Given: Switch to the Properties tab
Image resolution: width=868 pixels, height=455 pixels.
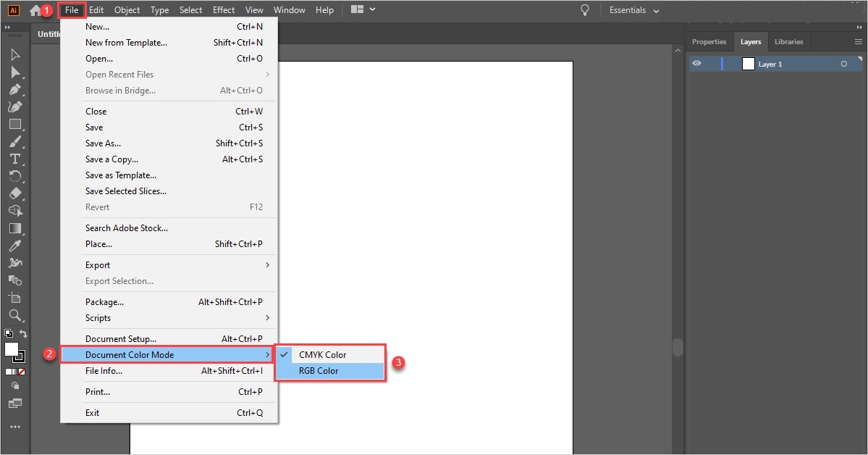Looking at the screenshot, I should 709,42.
